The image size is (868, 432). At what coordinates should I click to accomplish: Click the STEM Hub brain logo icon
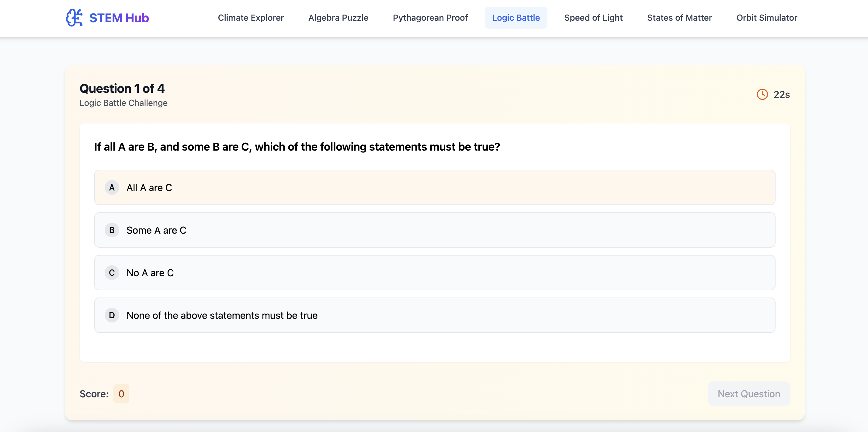tap(74, 18)
